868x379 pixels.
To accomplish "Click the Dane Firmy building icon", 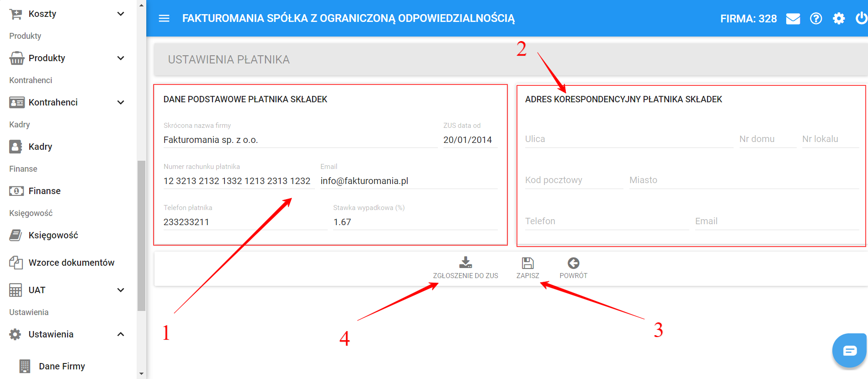I will click(25, 366).
